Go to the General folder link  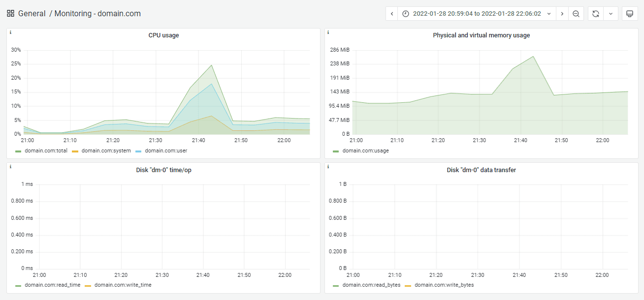[x=32, y=14]
